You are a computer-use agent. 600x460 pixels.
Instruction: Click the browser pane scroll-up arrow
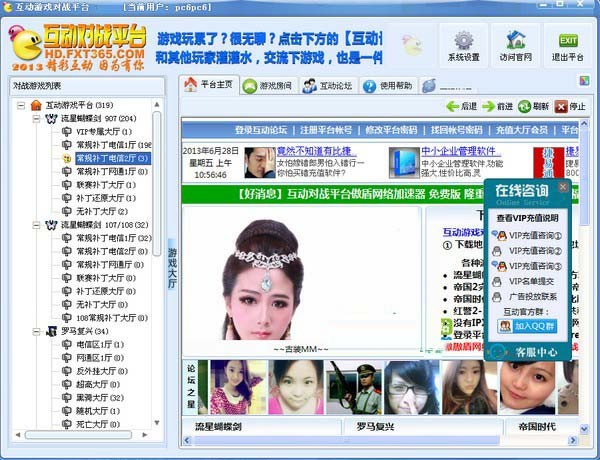pos(584,124)
